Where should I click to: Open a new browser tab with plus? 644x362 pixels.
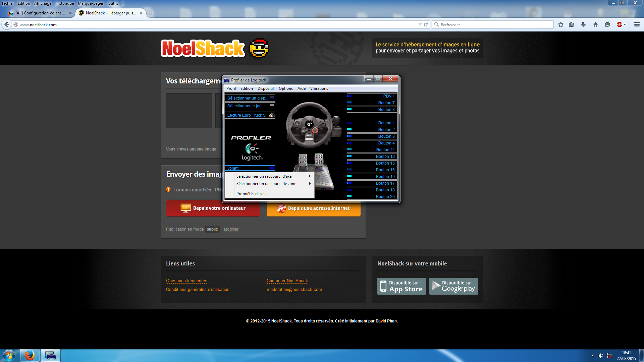152,13
